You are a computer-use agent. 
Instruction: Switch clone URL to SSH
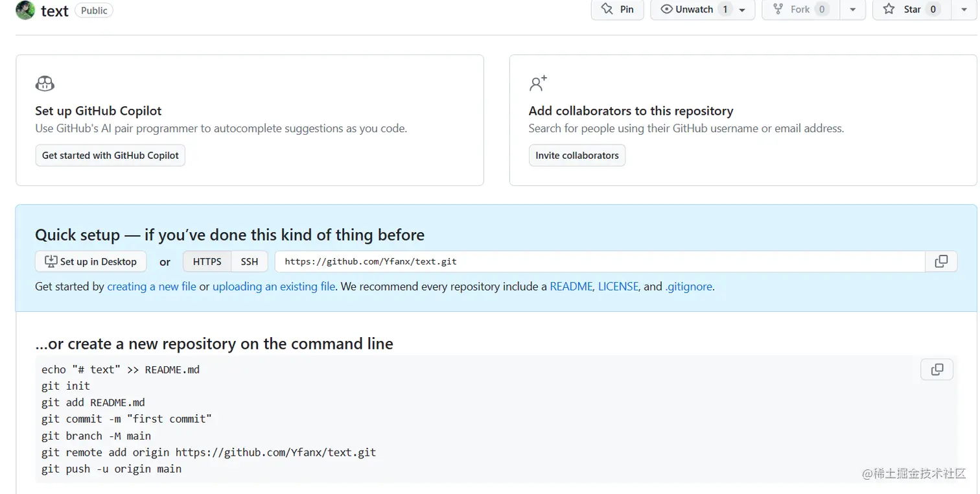[250, 261]
